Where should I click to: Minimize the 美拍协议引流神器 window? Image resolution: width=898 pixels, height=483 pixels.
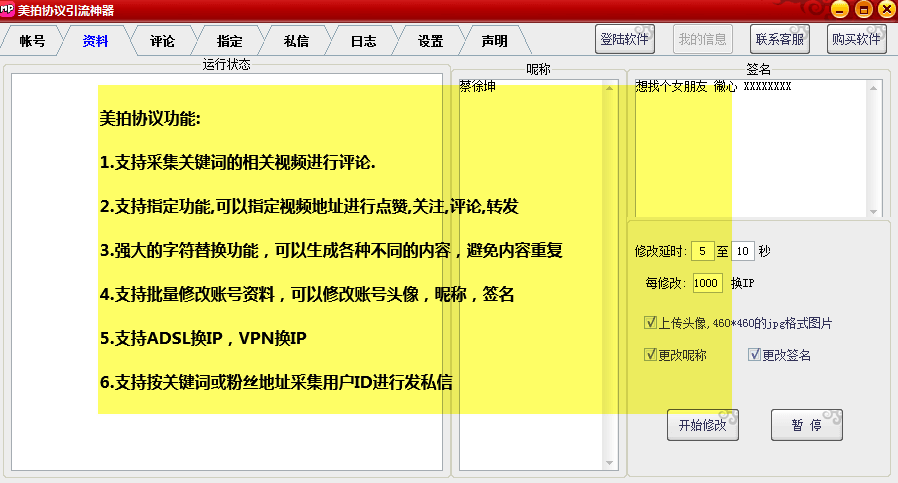[x=840, y=9]
